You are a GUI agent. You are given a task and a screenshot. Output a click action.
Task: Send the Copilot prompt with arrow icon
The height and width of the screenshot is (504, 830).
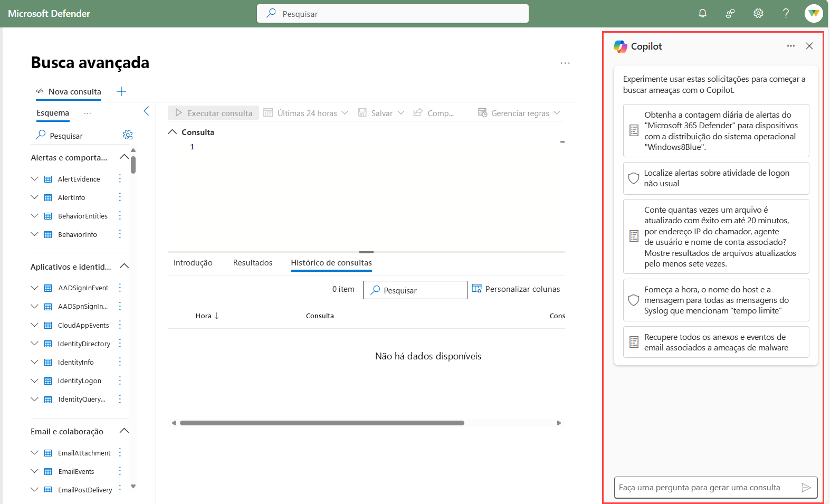[806, 488]
